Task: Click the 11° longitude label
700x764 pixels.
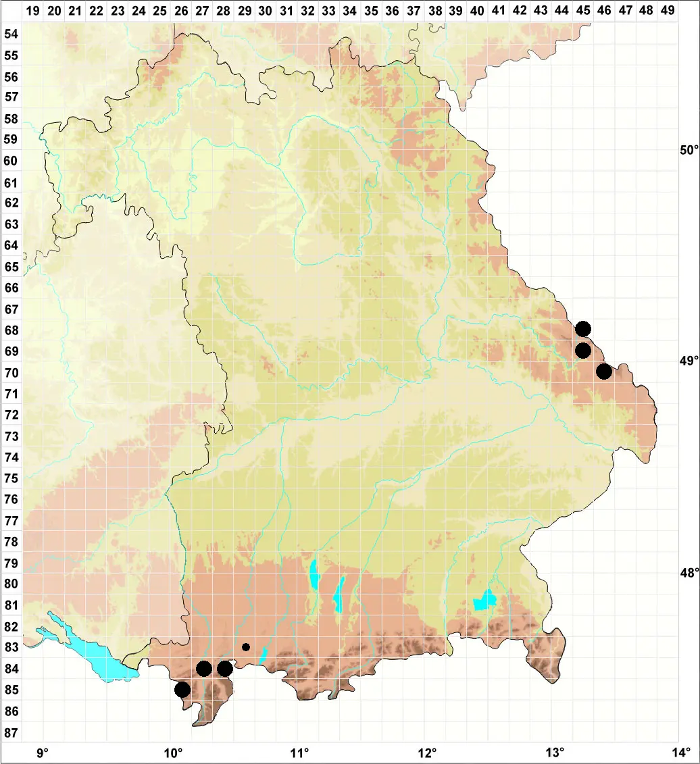Action: (299, 753)
